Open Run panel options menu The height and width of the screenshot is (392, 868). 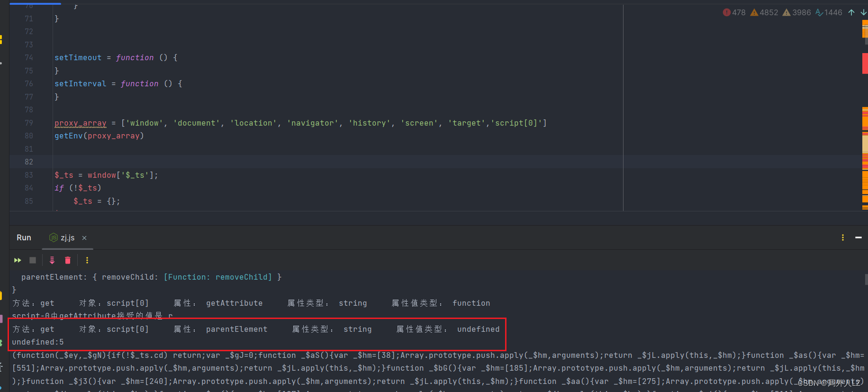coord(842,237)
